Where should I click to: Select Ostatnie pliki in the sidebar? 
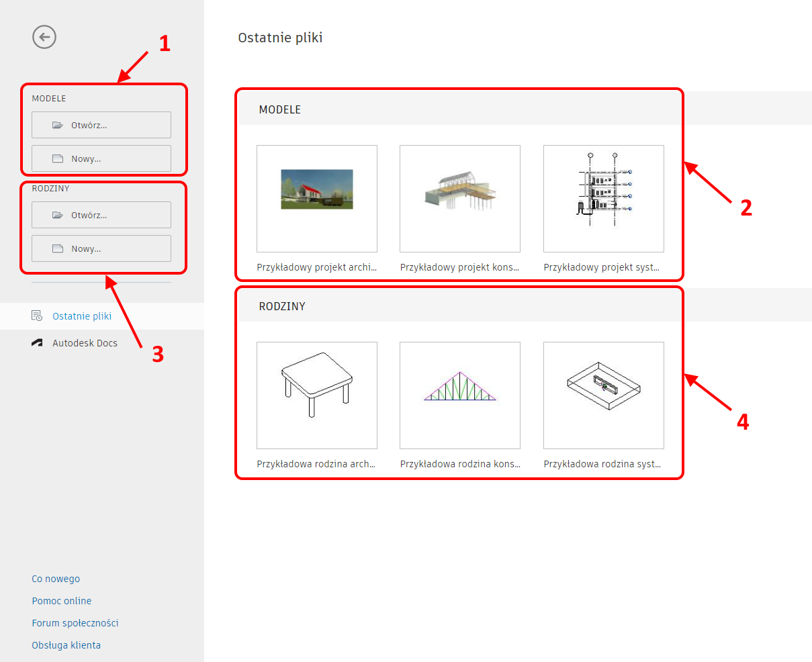[x=82, y=316]
